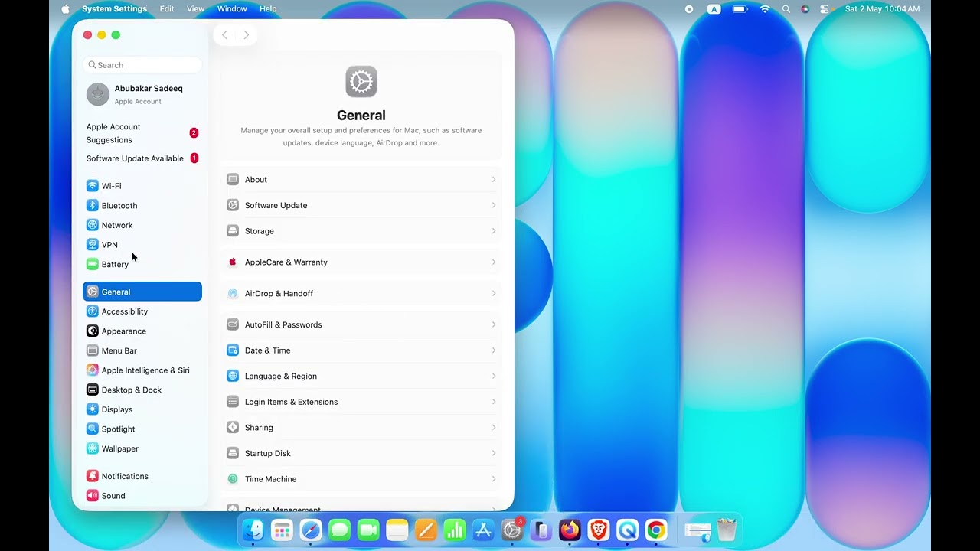Open Displays settings in sidebar
980x551 pixels.
[142, 409]
